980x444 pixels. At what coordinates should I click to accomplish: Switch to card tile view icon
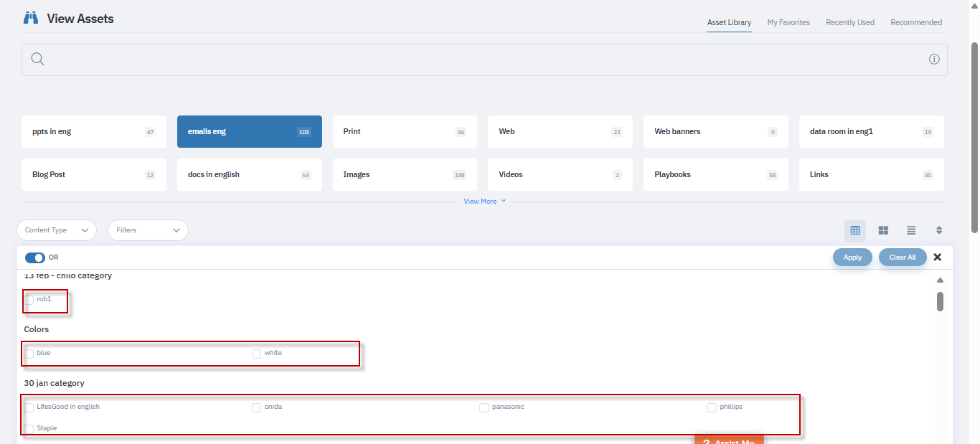[883, 230]
